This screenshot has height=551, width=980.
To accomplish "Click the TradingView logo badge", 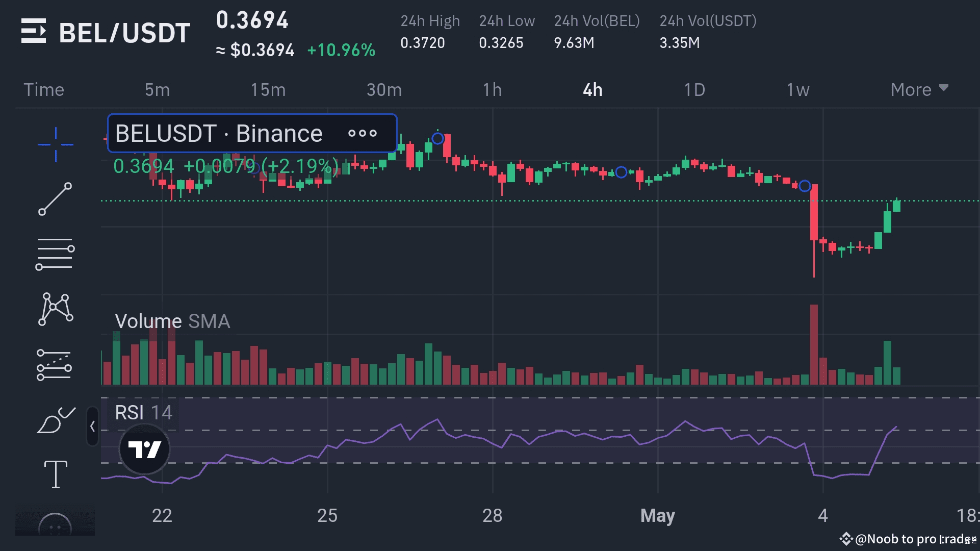I will pos(144,449).
